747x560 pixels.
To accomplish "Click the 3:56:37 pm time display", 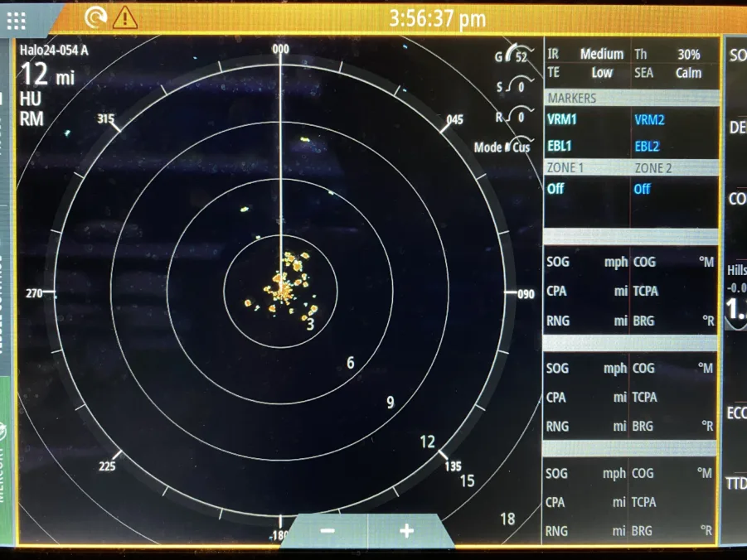I will [x=437, y=17].
